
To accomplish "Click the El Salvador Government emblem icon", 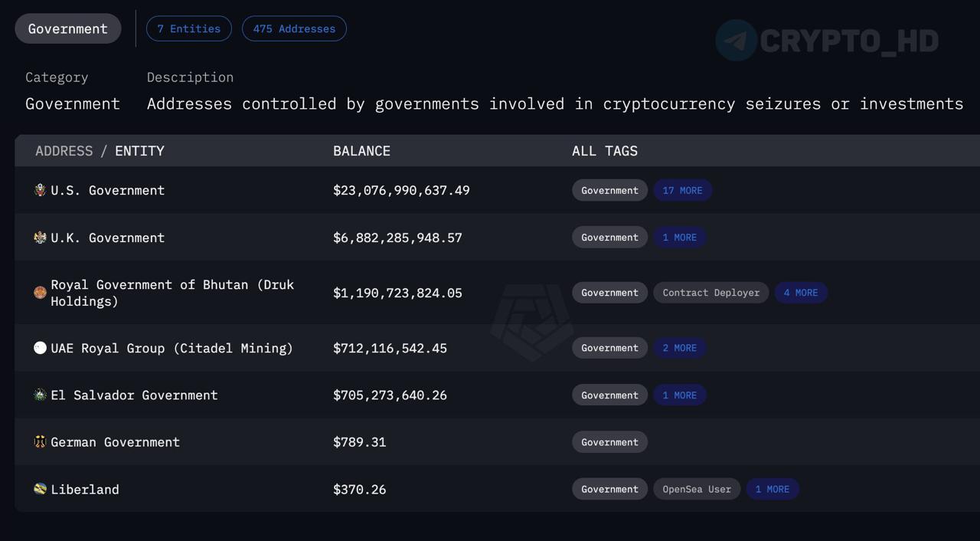I will [41, 395].
